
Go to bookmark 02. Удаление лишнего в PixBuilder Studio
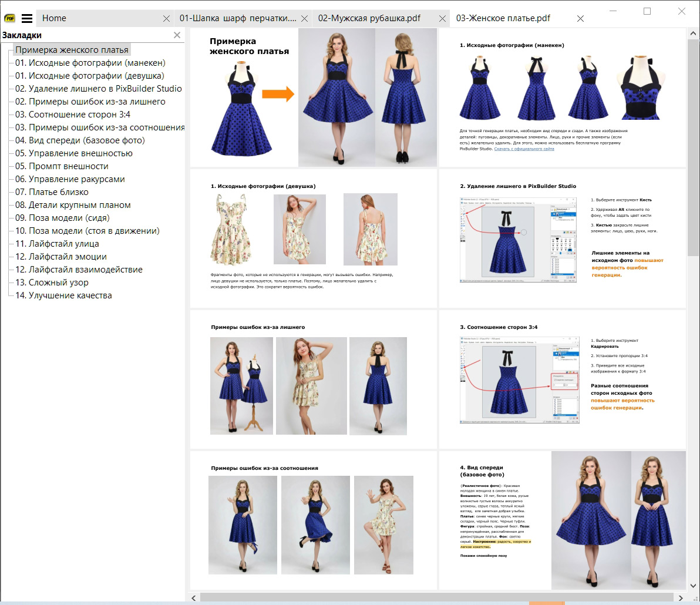(98, 89)
